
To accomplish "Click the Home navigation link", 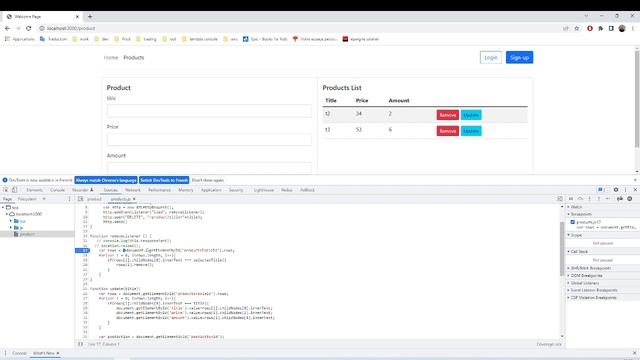I will pyautogui.click(x=111, y=58).
